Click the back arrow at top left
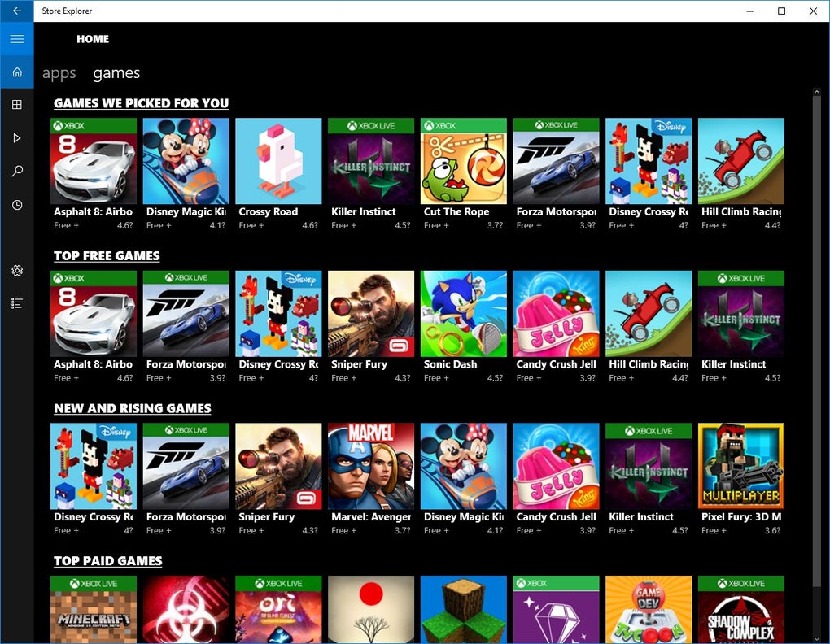830x644 pixels. click(16, 11)
